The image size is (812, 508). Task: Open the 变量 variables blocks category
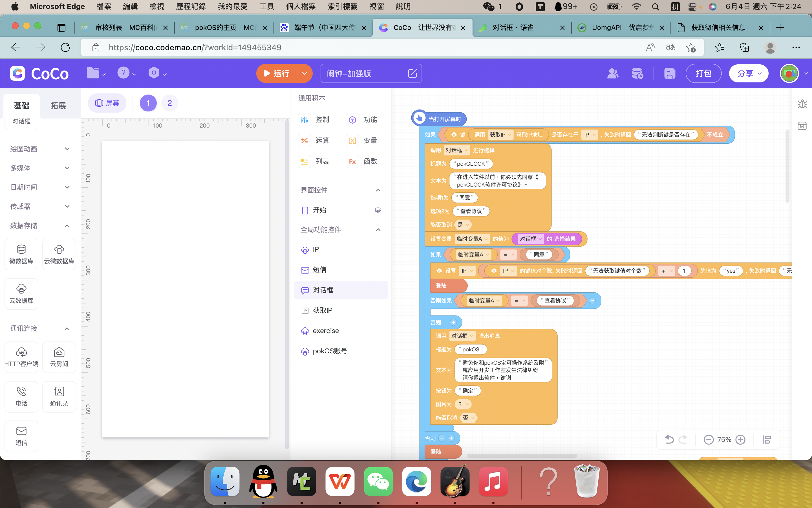coord(362,141)
